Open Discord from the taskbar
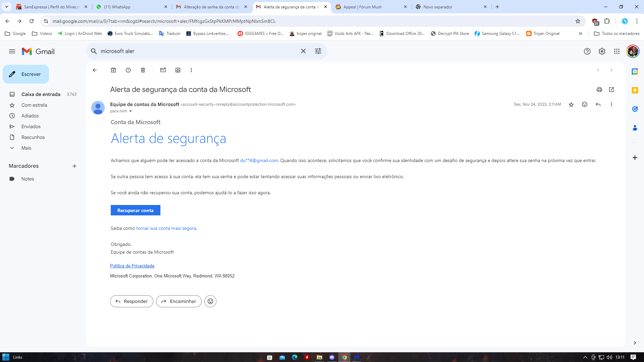The image size is (644, 362). pyautogui.click(x=332, y=357)
